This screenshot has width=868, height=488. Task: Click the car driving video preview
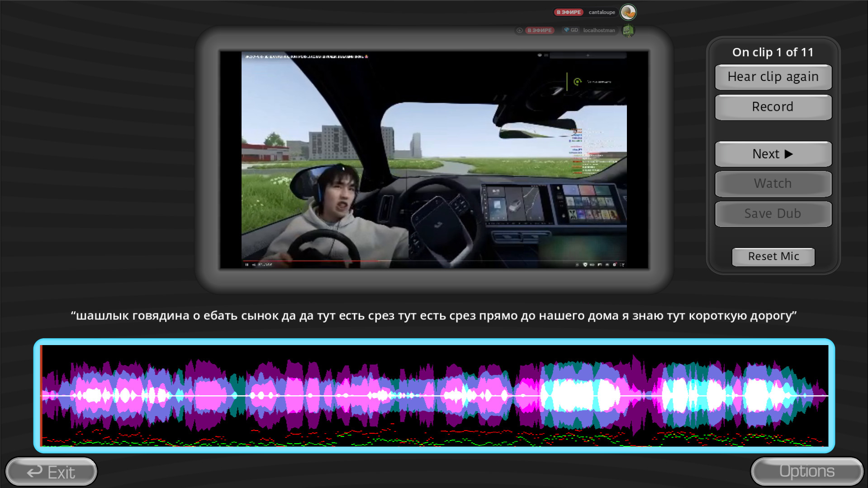coord(434,160)
